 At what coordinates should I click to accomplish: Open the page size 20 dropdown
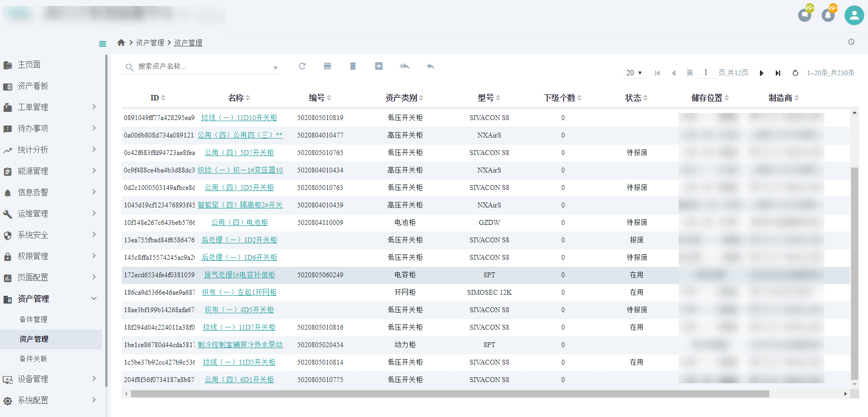pos(634,73)
